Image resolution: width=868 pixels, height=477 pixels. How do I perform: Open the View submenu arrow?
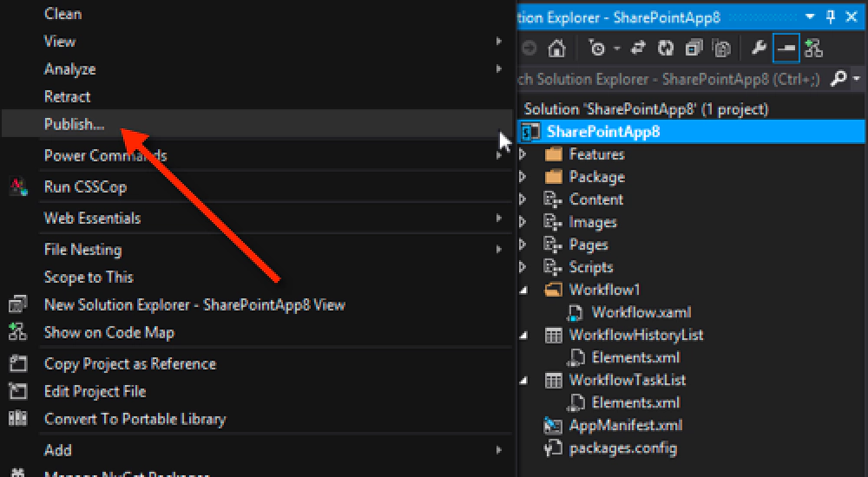[x=499, y=41]
